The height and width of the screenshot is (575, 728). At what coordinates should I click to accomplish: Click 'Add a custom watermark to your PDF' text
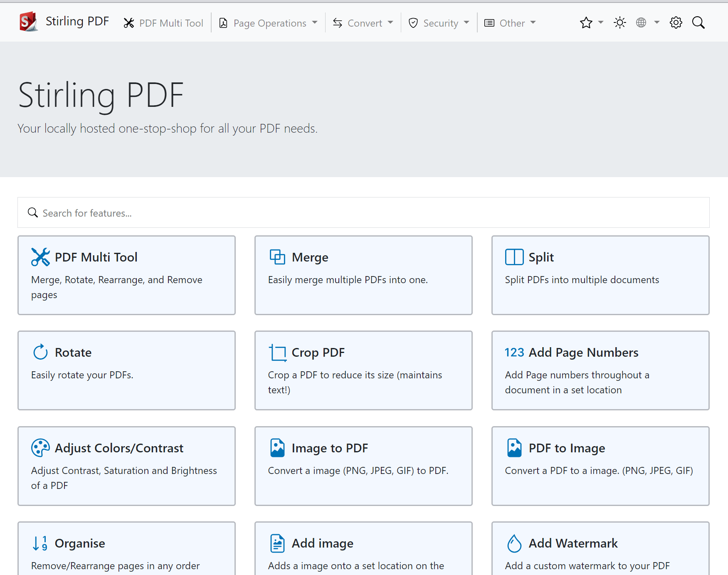pyautogui.click(x=587, y=566)
